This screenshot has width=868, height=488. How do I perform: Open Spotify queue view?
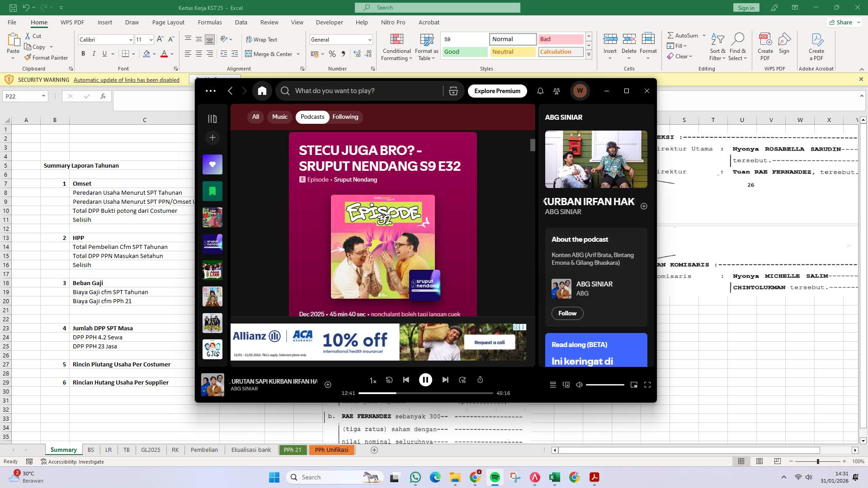(x=552, y=385)
